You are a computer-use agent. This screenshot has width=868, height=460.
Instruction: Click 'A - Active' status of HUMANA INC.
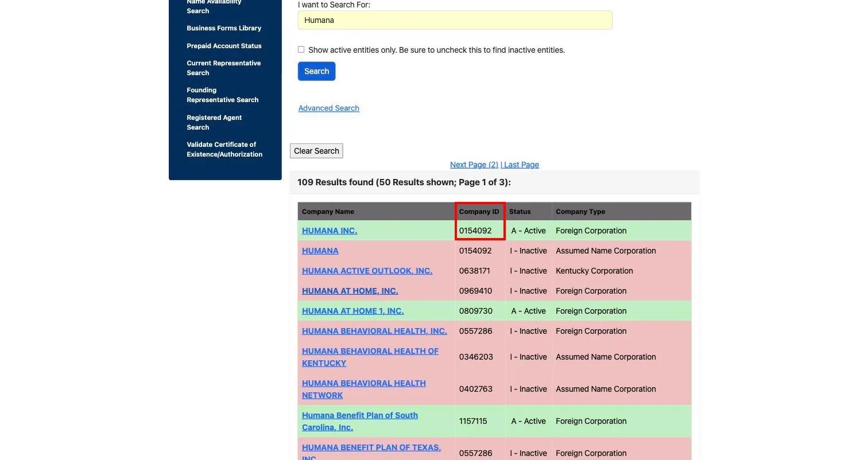[529, 231]
